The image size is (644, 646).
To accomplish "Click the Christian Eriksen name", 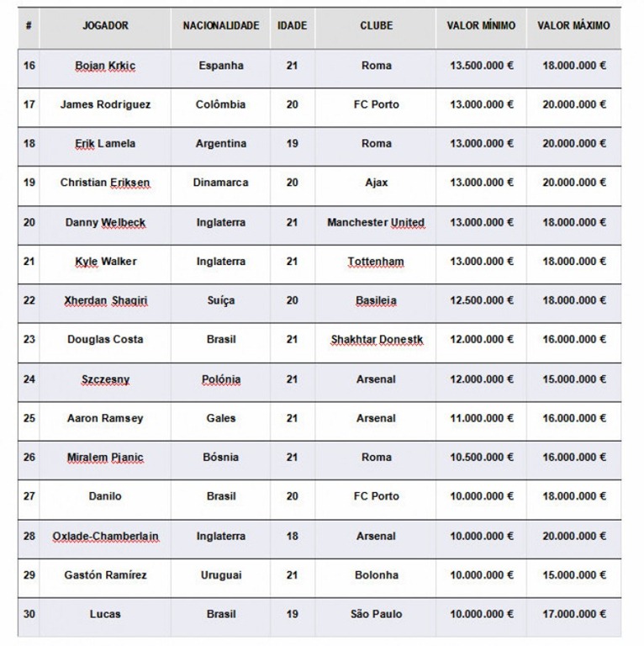I will pyautogui.click(x=105, y=183).
